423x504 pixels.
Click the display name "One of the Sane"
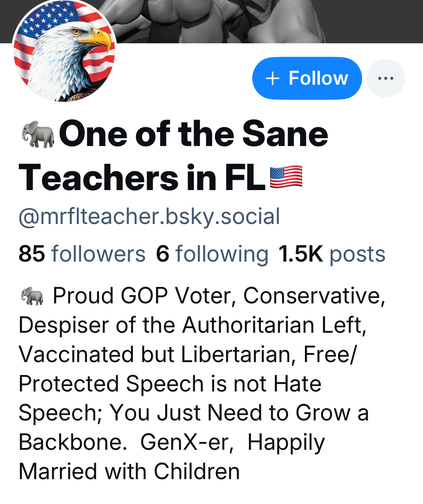click(193, 134)
